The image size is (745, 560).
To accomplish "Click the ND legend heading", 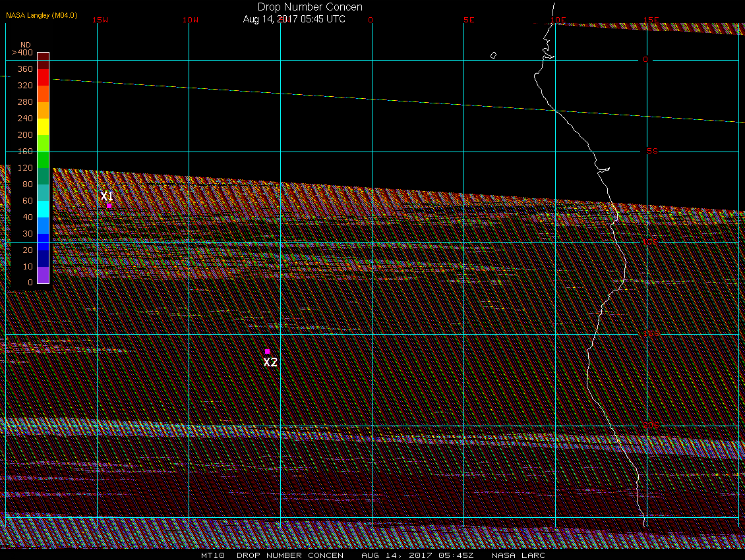I will (x=25, y=45).
